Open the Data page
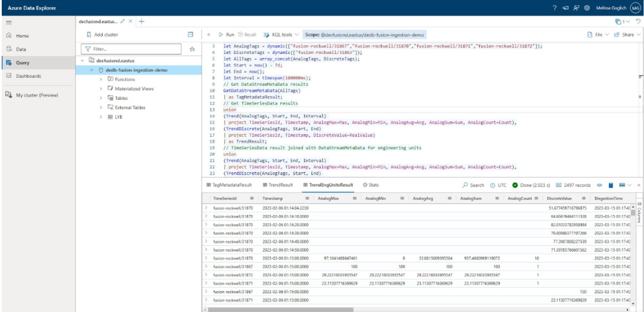Viewport: 644px width, 312px height. click(21, 49)
